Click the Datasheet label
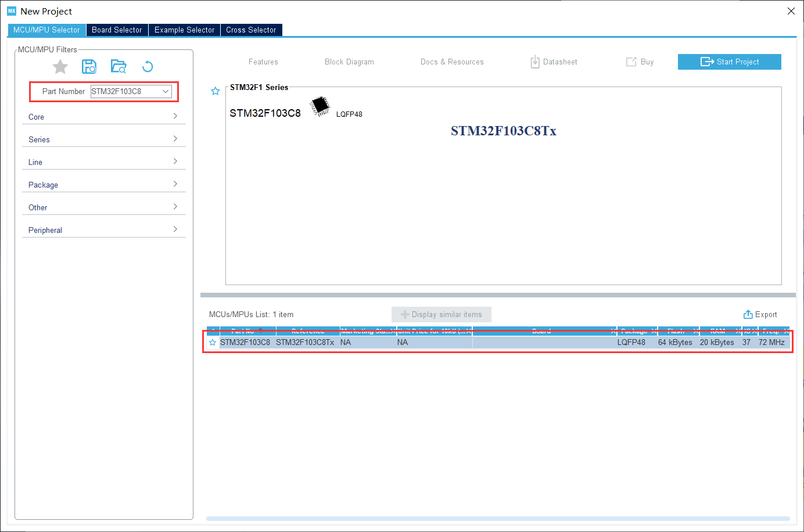Viewport: 804px width, 532px height. pyautogui.click(x=560, y=62)
